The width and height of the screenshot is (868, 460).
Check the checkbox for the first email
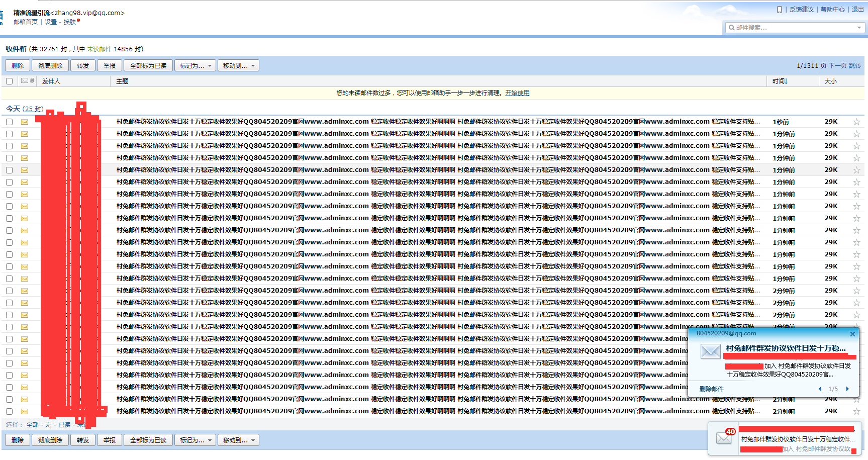10,122
